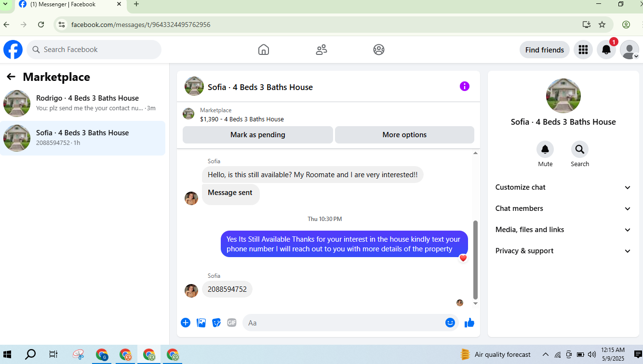The width and height of the screenshot is (643, 364).
Task: Click the chat scrollbar down arrow
Action: (475, 303)
